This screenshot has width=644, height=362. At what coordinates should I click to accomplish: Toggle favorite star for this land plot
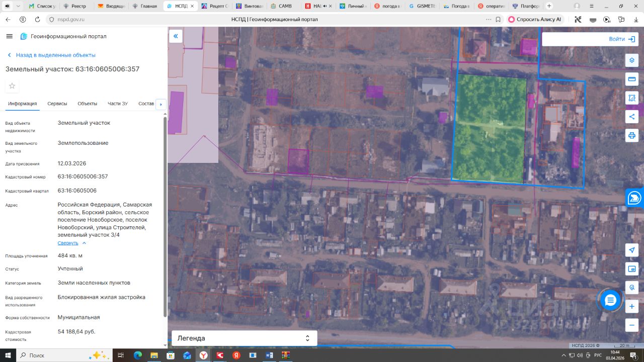(12, 86)
